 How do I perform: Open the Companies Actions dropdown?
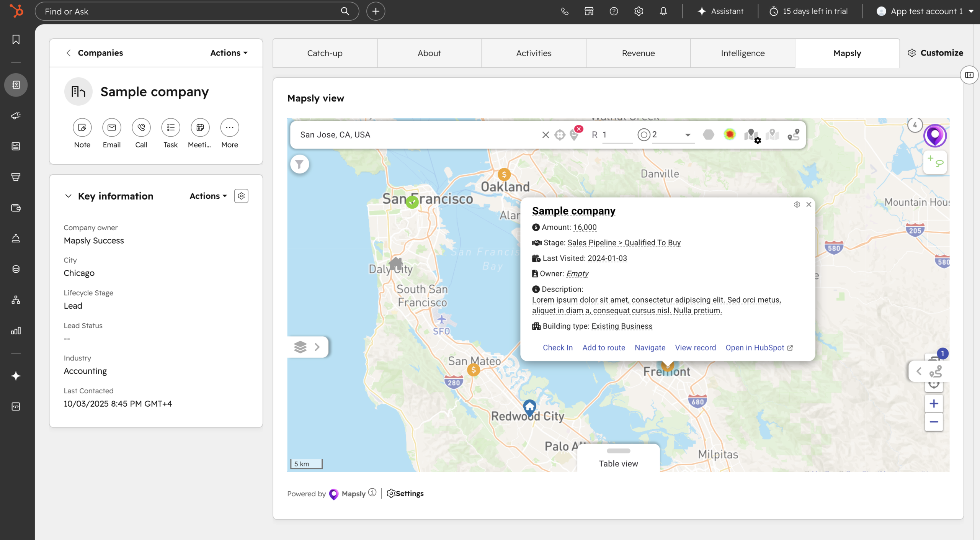(x=229, y=53)
